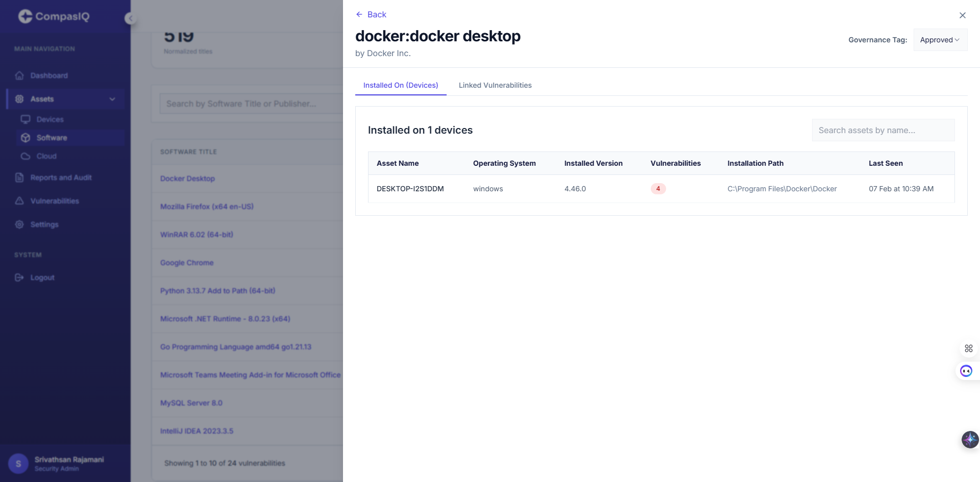The image size is (980, 482).
Task: Switch to Installed On (Devices) tab
Action: point(401,85)
